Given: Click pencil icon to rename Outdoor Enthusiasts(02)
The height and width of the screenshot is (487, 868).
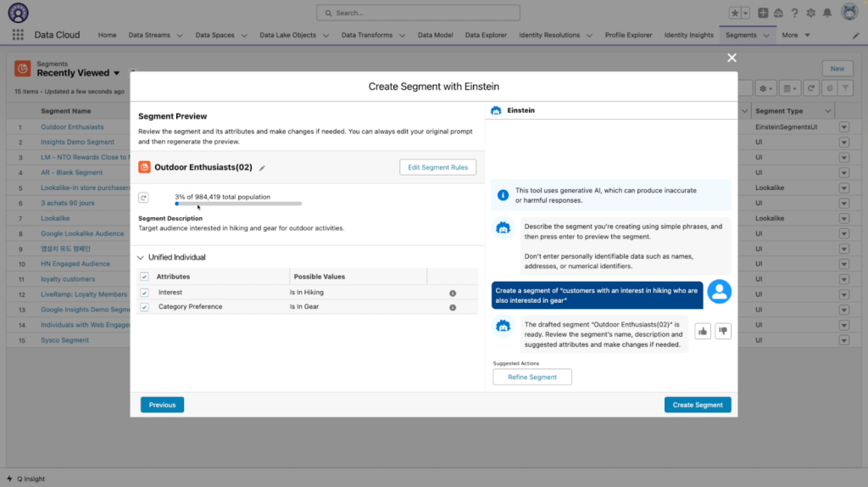Looking at the screenshot, I should click(263, 168).
